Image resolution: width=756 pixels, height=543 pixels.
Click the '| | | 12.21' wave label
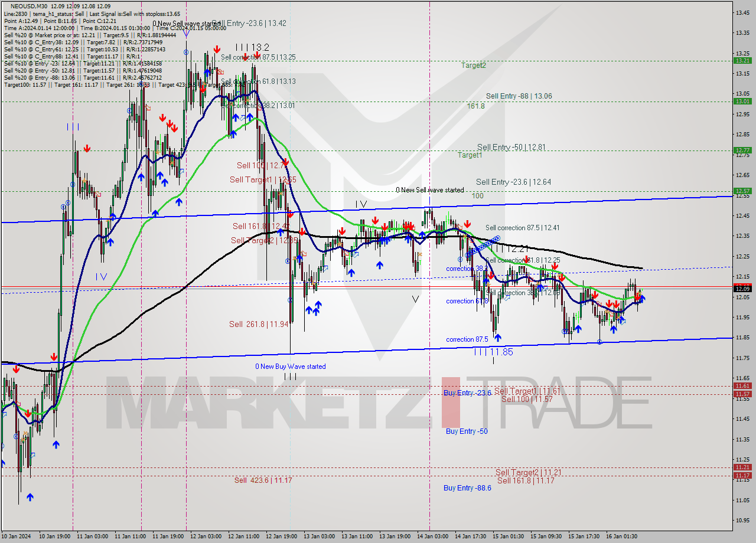[x=511, y=250]
